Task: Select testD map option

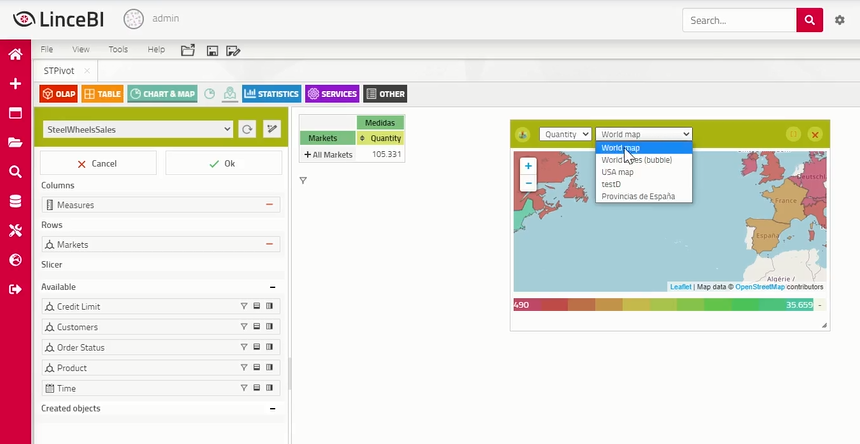Action: pos(644,184)
